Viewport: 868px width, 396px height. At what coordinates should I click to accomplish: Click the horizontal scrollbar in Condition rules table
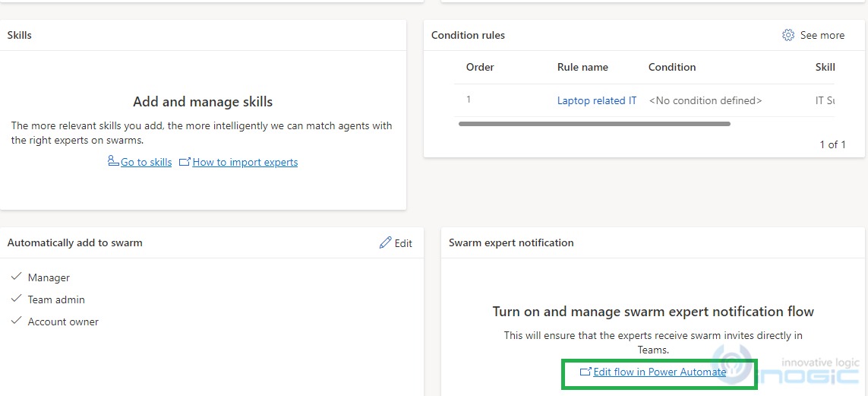595,124
